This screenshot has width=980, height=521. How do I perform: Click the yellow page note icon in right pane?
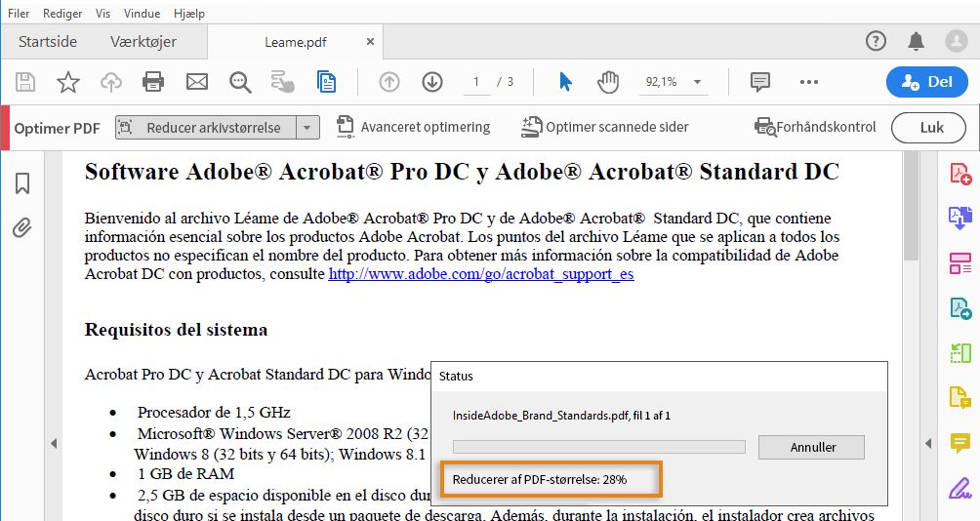click(x=960, y=397)
